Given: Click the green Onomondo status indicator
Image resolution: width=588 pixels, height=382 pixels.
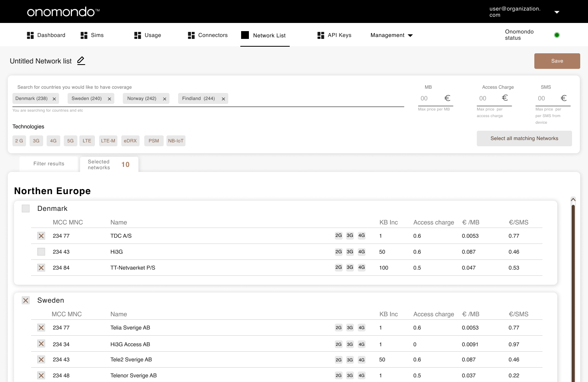Looking at the screenshot, I should coord(557,35).
